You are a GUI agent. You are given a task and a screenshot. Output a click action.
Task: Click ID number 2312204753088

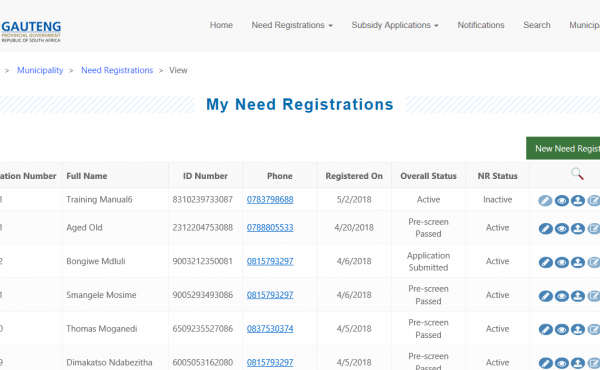[x=202, y=228]
